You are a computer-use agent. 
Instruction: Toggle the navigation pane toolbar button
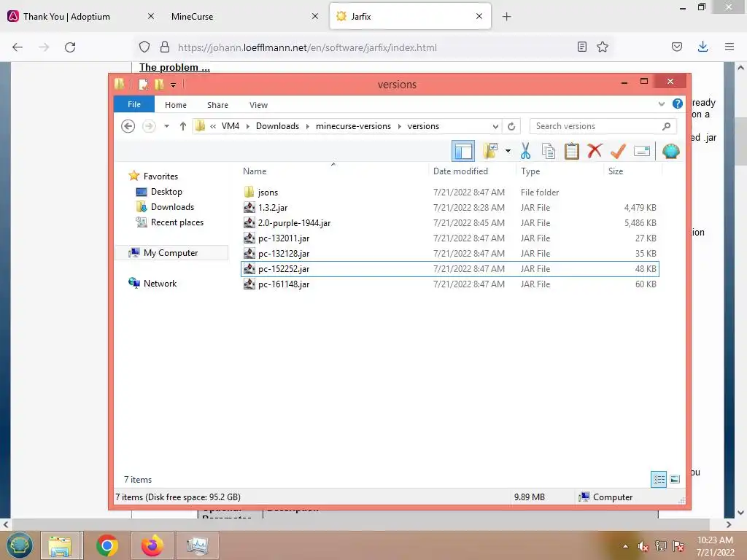462,151
